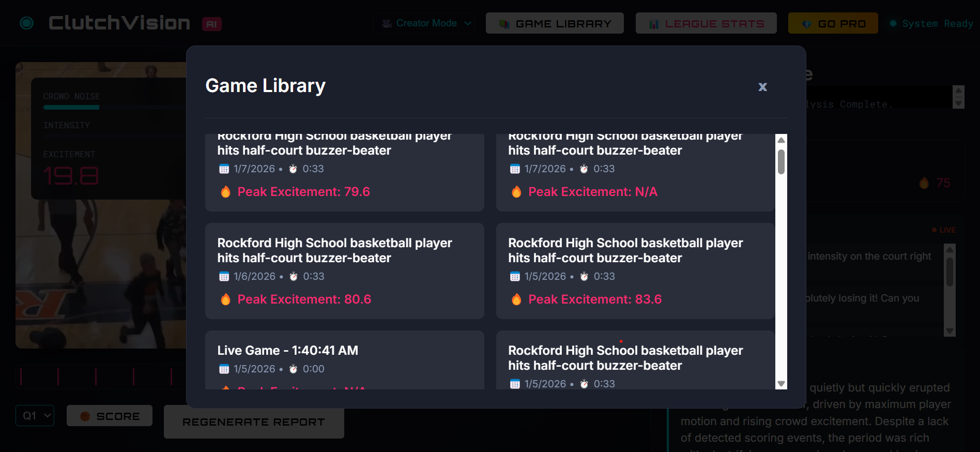
Task: Click the 1/6/2026 date text
Action: [254, 277]
